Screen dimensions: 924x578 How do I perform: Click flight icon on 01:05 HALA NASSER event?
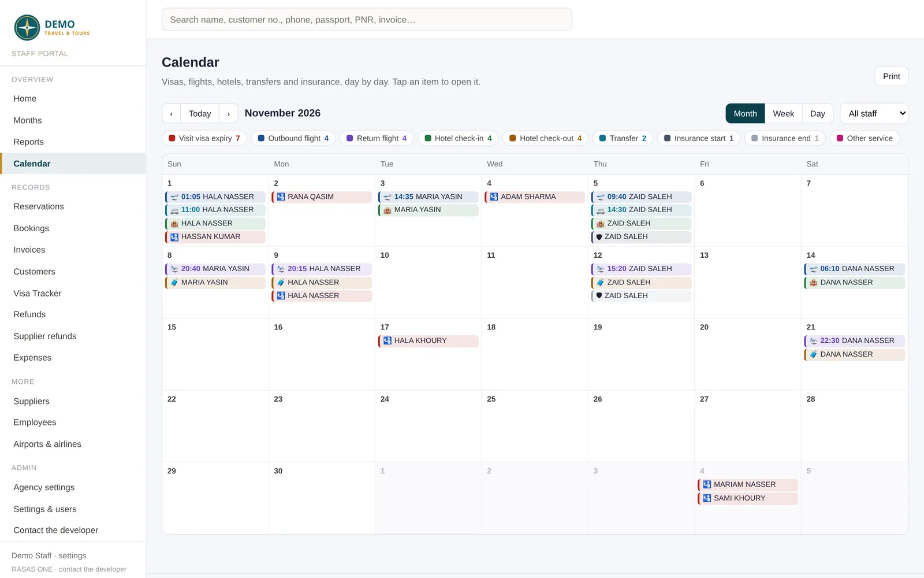point(174,197)
